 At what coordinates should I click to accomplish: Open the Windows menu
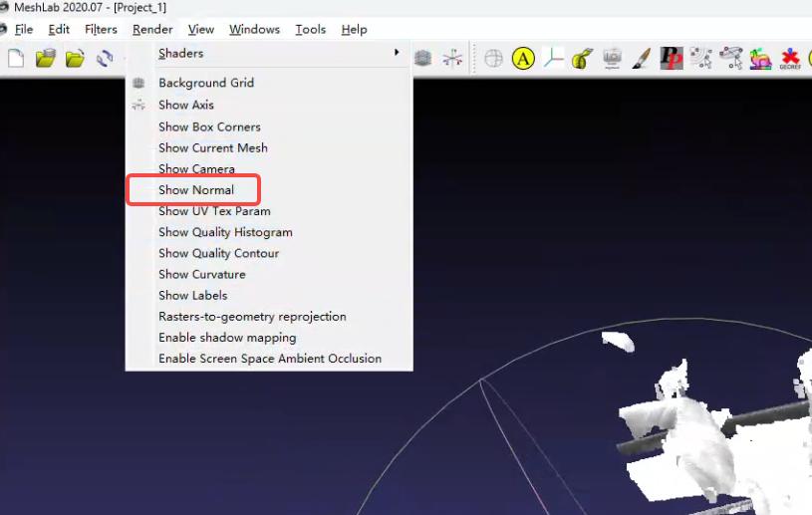(x=254, y=29)
